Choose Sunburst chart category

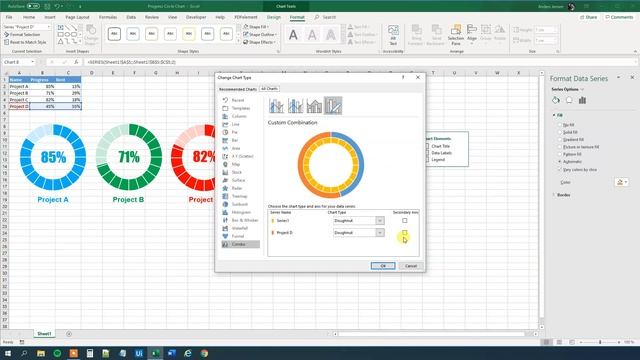(240, 204)
